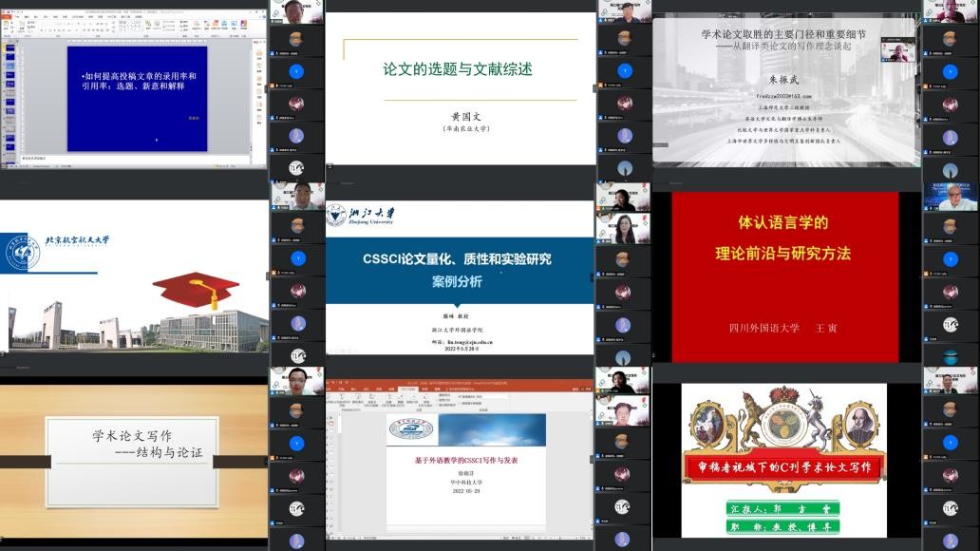Screen dimensions: 980x551
Task: Click the Huazhong University round emblem on the slide
Action: tap(410, 429)
